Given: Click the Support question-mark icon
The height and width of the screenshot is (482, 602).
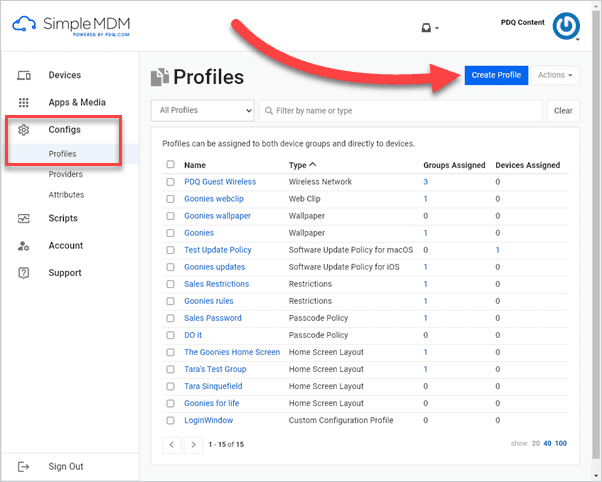Looking at the screenshot, I should (23, 273).
